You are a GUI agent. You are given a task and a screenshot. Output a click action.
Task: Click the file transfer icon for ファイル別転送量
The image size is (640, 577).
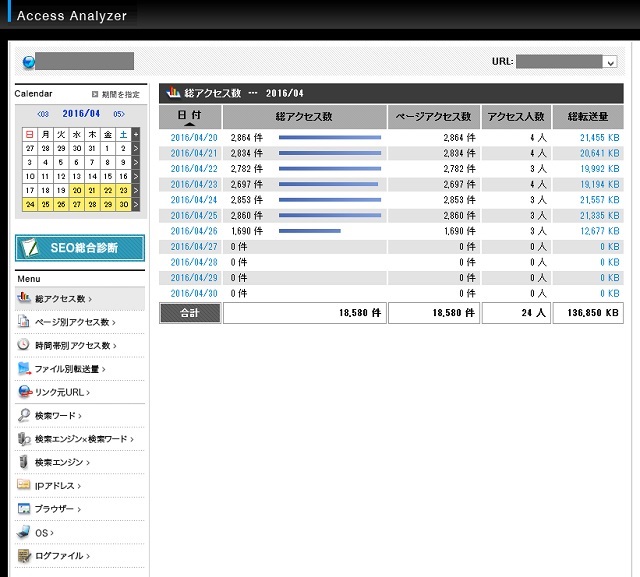point(24,368)
